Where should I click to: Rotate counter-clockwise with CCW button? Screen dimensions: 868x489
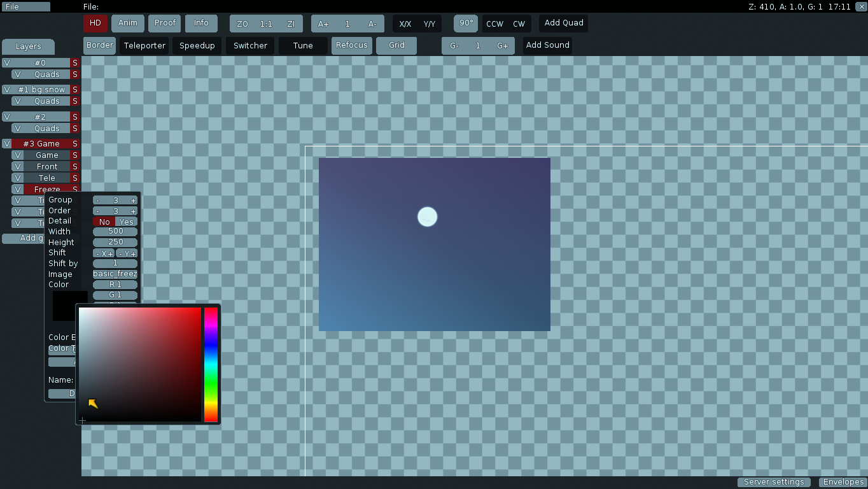click(494, 24)
